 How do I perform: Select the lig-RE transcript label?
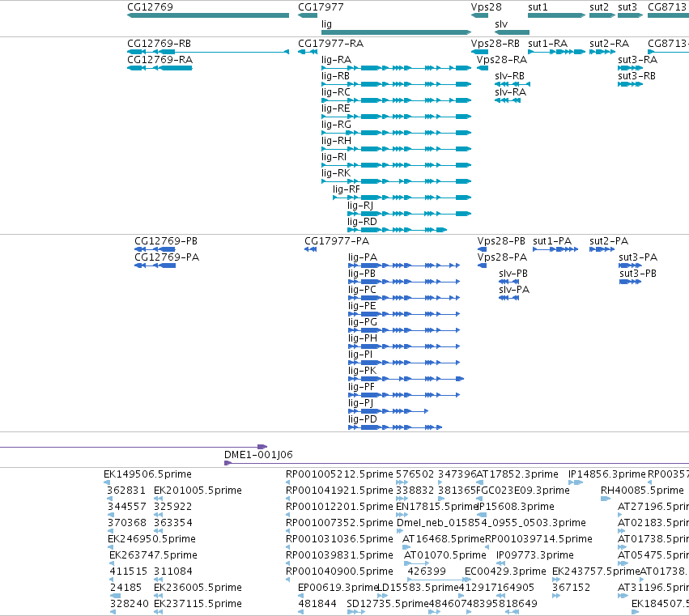pos(335,108)
